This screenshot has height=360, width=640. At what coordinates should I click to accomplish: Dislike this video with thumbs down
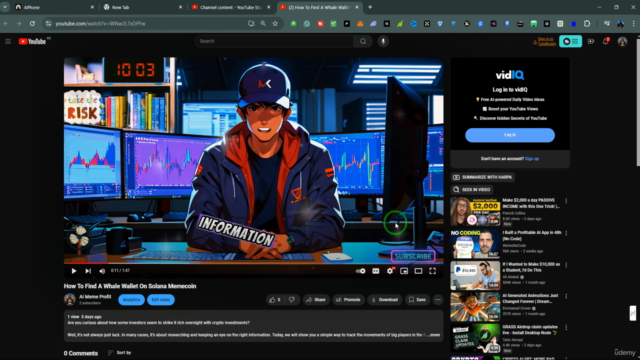[x=292, y=300]
